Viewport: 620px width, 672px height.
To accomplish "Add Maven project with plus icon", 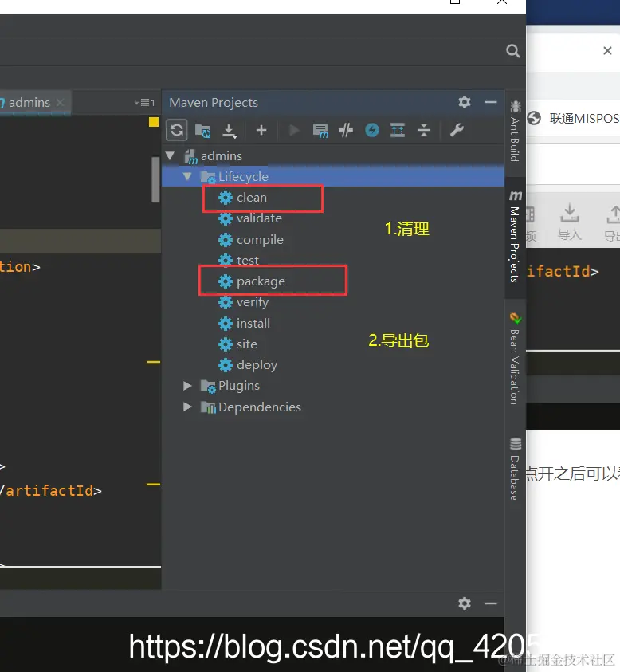I will 261,130.
